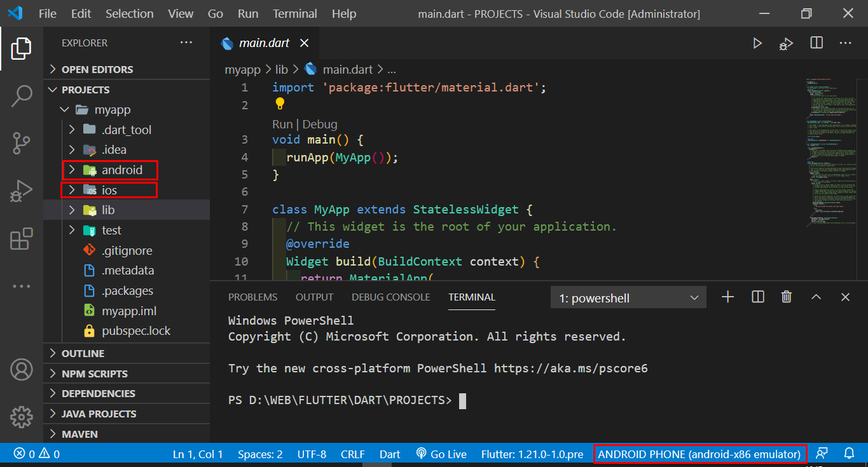Click the lightbulb code action icon
The image size is (868, 467).
[x=280, y=104]
